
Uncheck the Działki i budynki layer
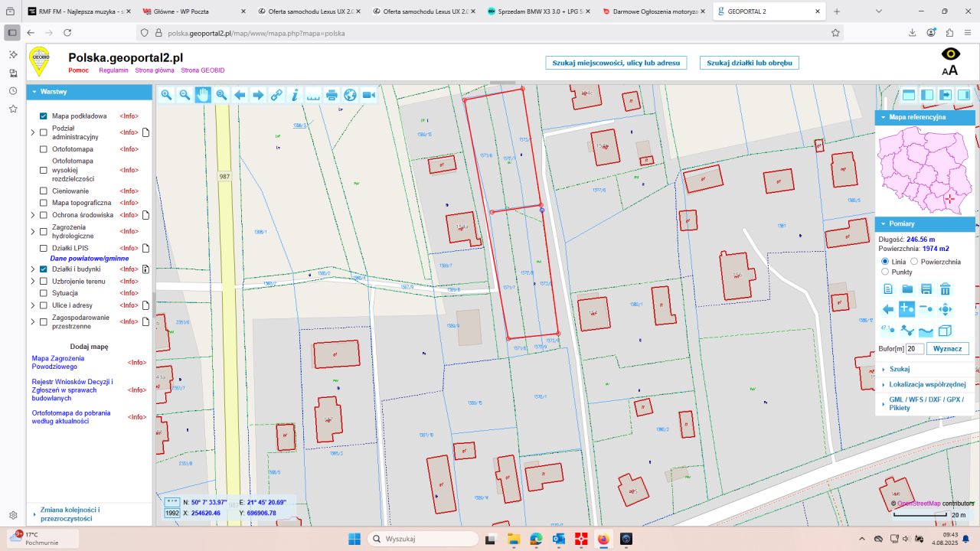click(x=44, y=269)
